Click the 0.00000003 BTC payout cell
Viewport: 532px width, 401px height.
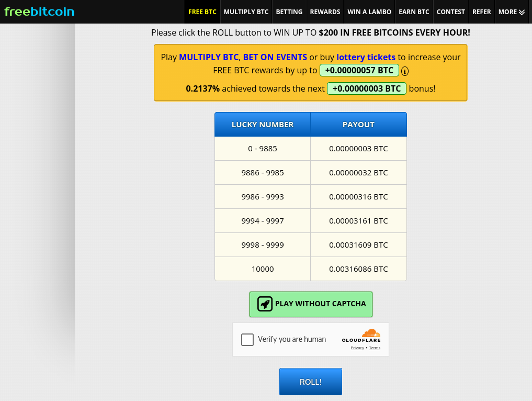(359, 149)
